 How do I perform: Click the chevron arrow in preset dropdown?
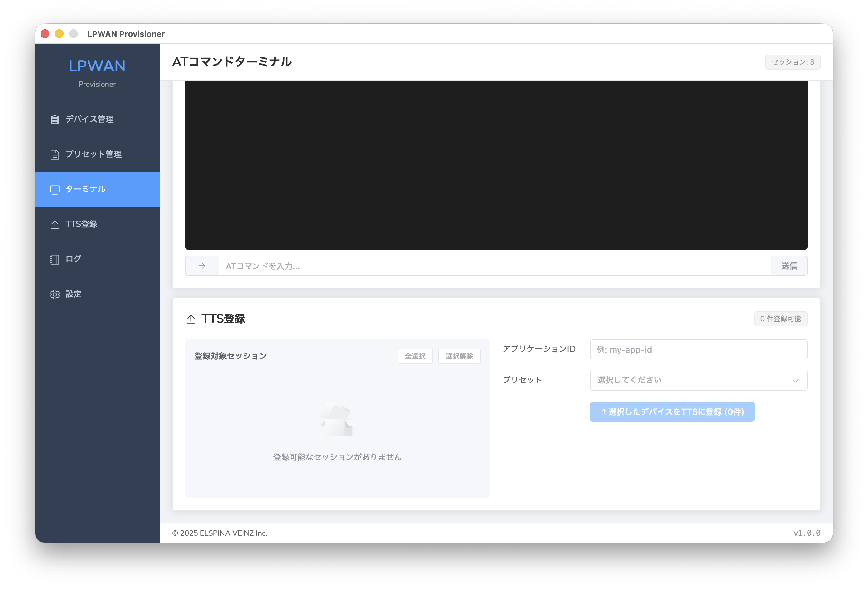(x=796, y=381)
